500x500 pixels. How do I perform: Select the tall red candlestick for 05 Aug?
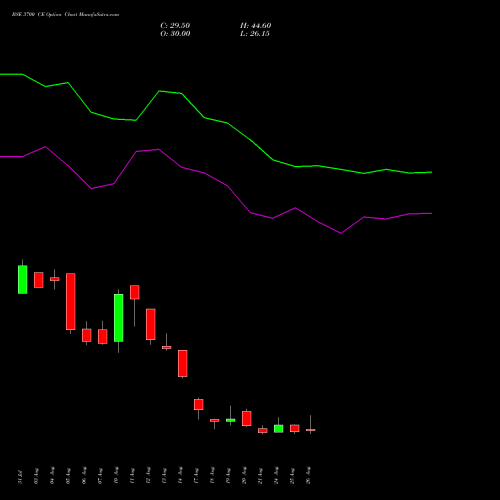71,301
